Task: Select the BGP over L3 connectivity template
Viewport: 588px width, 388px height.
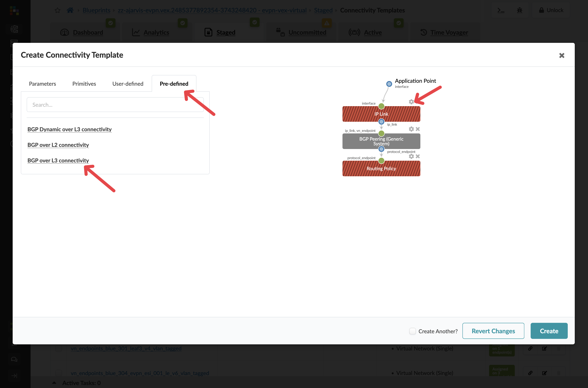Action: point(58,160)
